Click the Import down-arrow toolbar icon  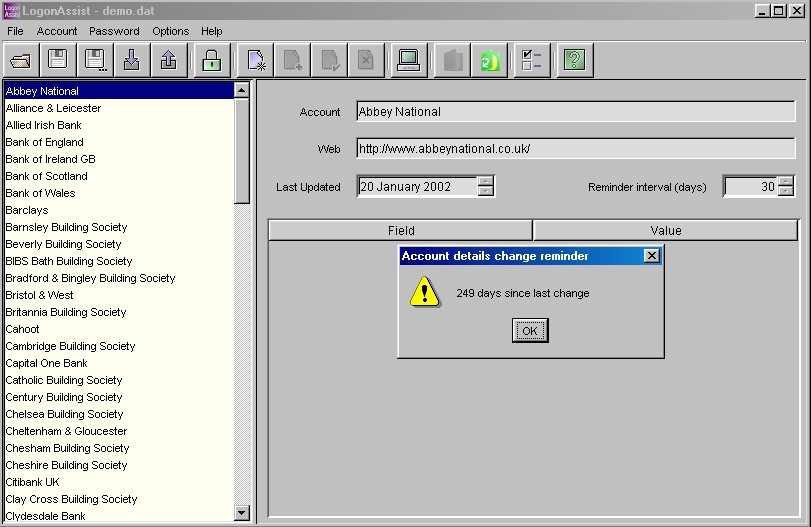[131, 60]
